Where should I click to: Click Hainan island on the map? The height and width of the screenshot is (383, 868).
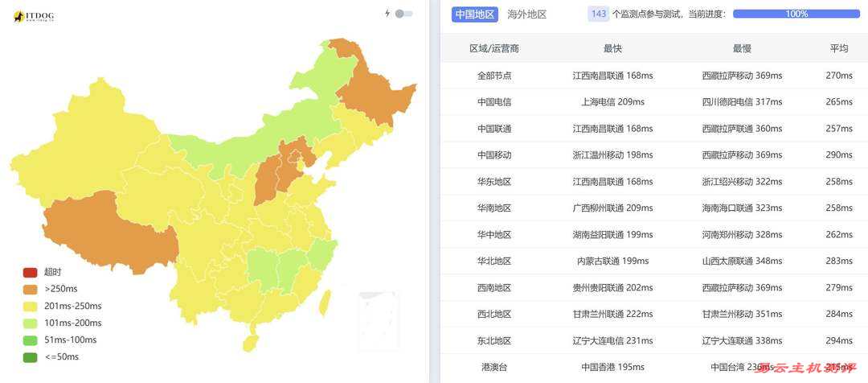(250, 343)
